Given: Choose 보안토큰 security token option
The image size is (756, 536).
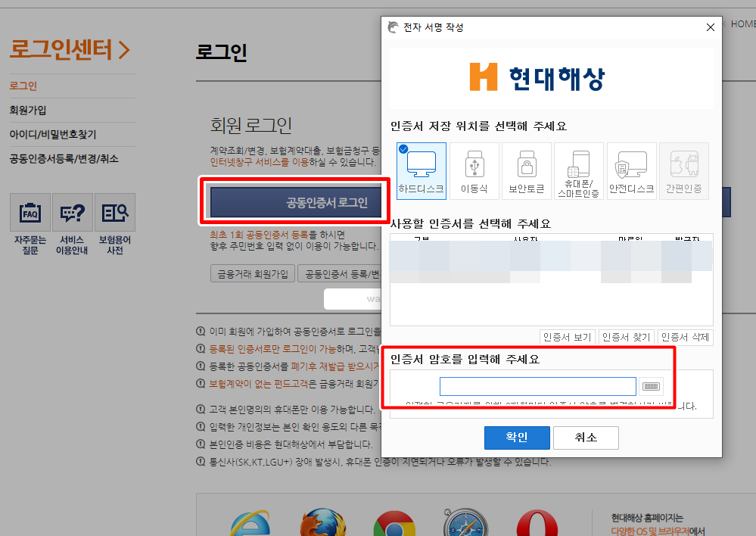Looking at the screenshot, I should pos(527,171).
